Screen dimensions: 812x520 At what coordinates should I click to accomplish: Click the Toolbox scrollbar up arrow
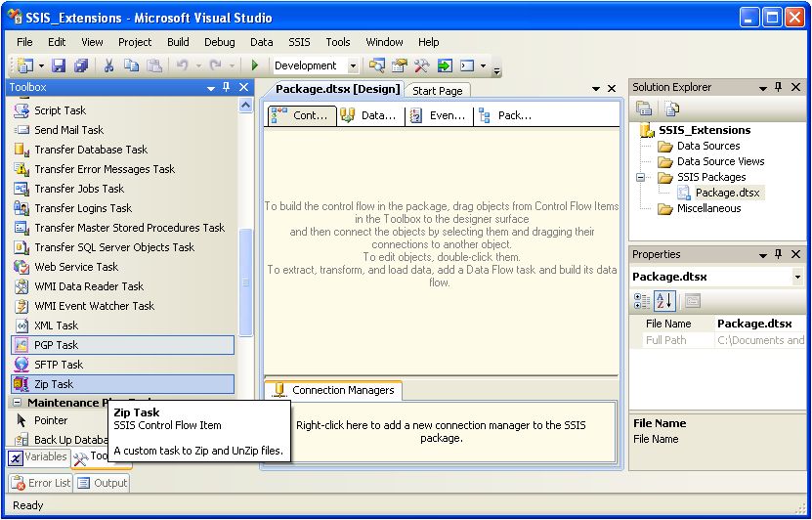click(246, 106)
